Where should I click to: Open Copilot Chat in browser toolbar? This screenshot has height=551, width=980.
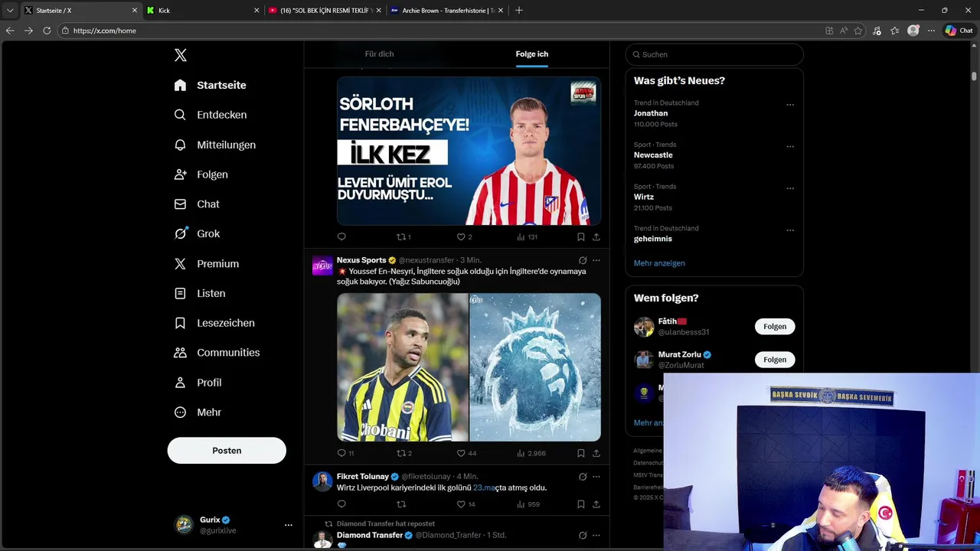(x=959, y=31)
